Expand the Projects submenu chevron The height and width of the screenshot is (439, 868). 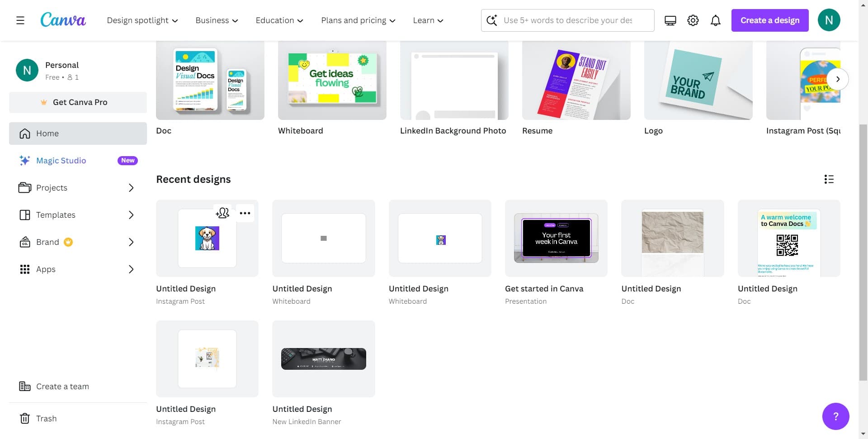[x=131, y=188]
